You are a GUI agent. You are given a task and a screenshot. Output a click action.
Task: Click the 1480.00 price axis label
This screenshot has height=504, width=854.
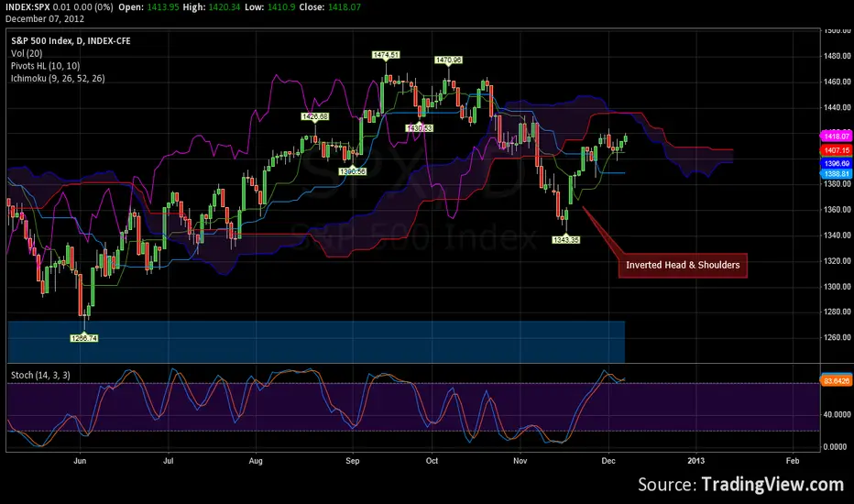coord(838,56)
